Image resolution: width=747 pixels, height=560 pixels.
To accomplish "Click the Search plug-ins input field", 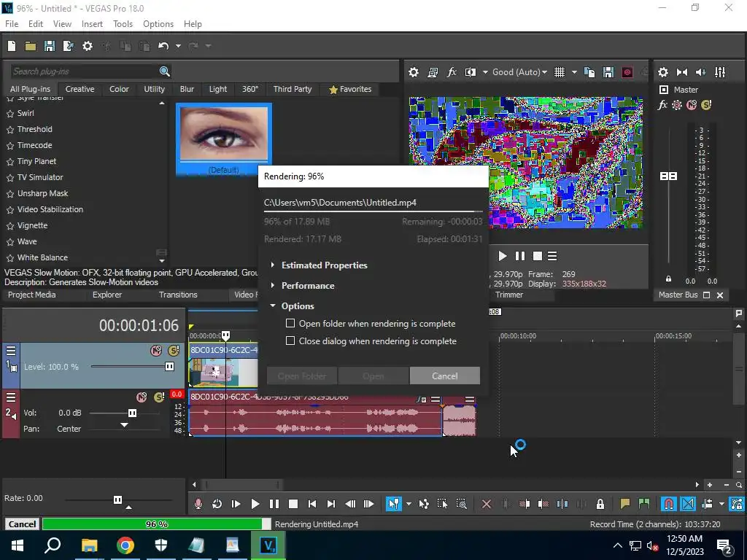I will coord(85,71).
